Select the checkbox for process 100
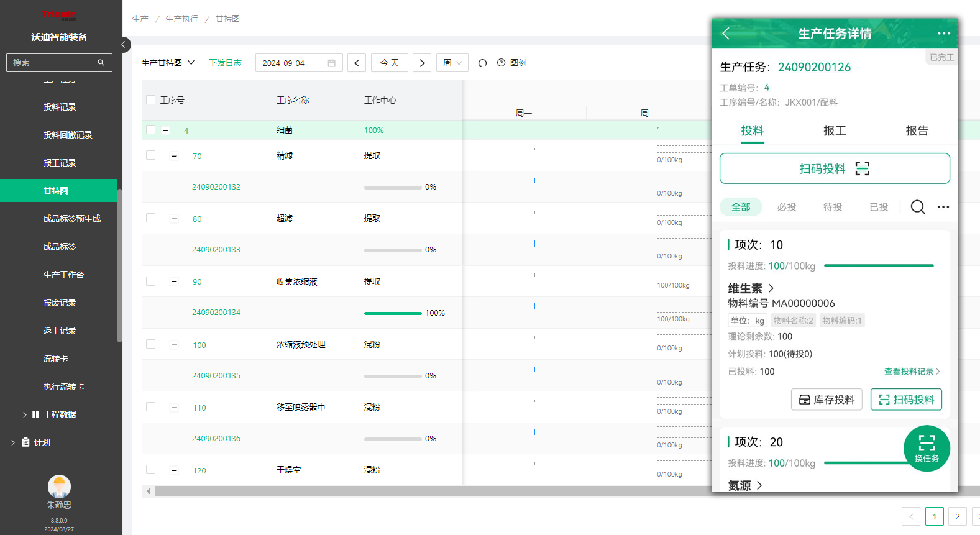980x535 pixels. (x=150, y=344)
